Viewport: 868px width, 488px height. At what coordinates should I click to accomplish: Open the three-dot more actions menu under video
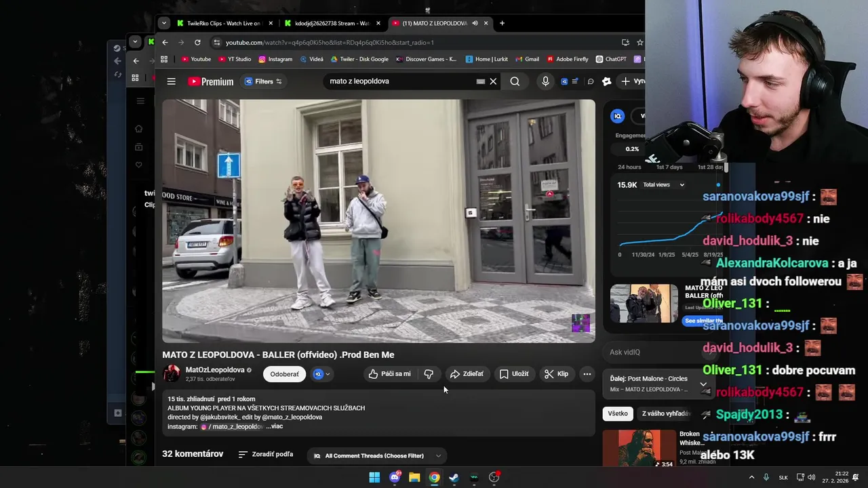click(587, 374)
